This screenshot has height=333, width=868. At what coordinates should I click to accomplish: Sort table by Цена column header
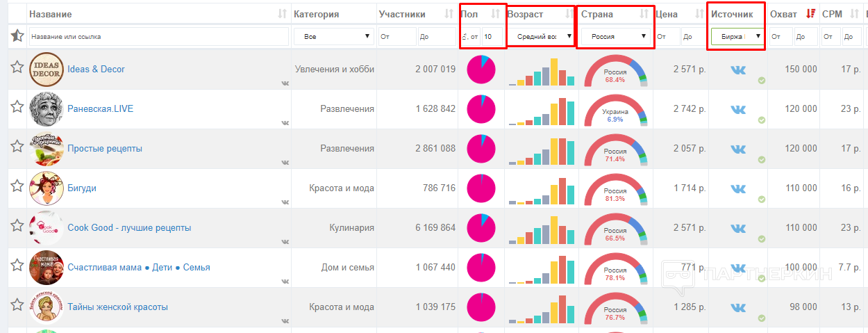click(x=667, y=14)
